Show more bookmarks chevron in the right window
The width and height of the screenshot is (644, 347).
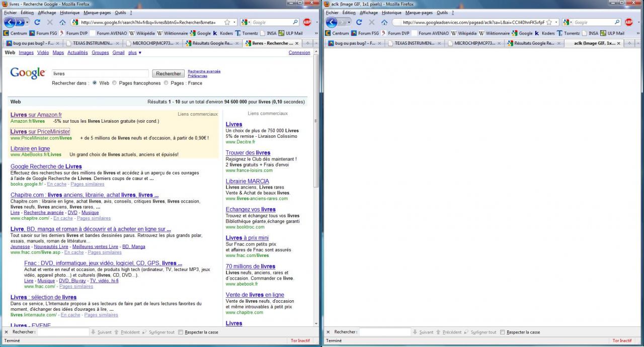tap(638, 33)
